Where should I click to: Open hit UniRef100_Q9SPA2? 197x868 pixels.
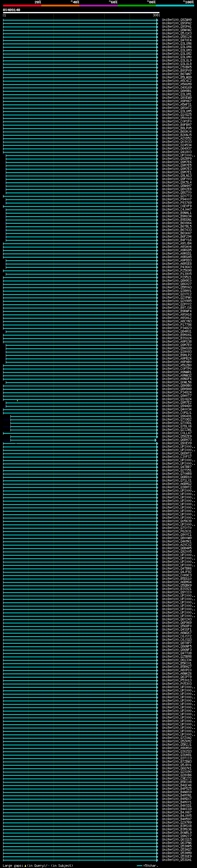177,23
